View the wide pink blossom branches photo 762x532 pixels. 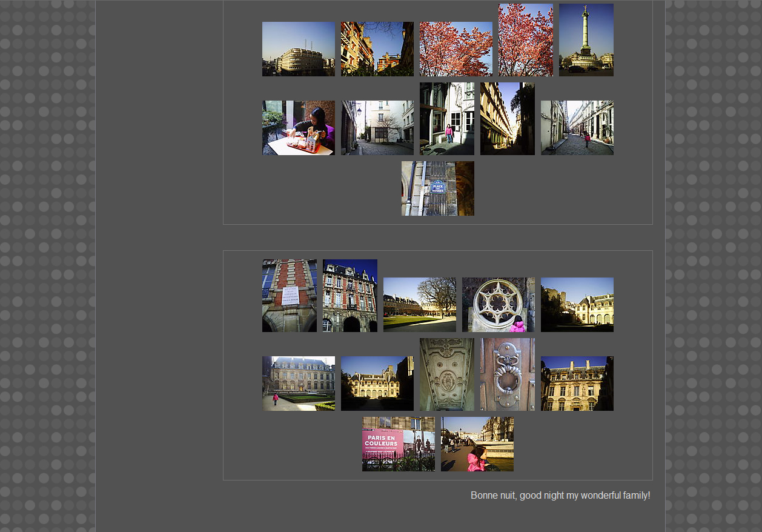click(x=456, y=49)
